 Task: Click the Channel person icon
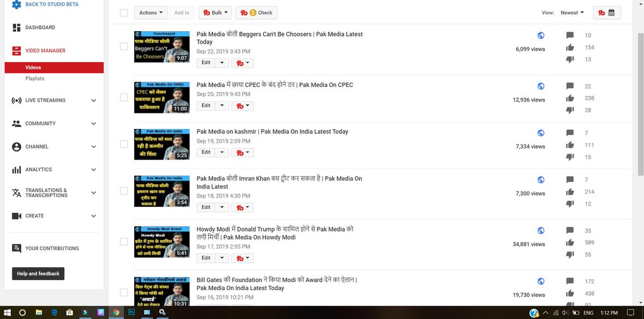point(16,147)
